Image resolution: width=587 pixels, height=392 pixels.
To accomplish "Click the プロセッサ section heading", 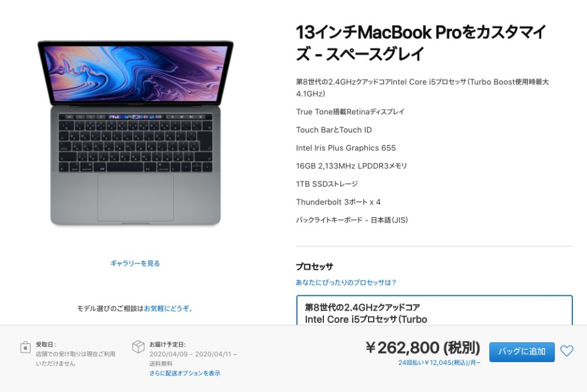I will coord(315,266).
